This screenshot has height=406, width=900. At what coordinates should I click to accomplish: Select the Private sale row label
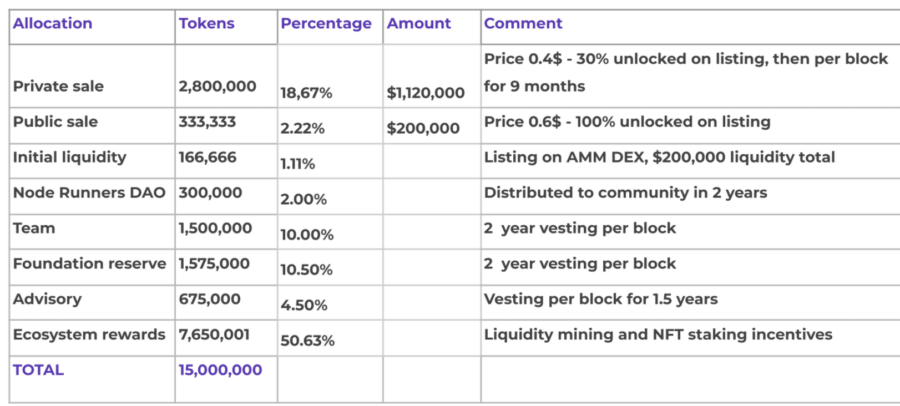click(58, 86)
